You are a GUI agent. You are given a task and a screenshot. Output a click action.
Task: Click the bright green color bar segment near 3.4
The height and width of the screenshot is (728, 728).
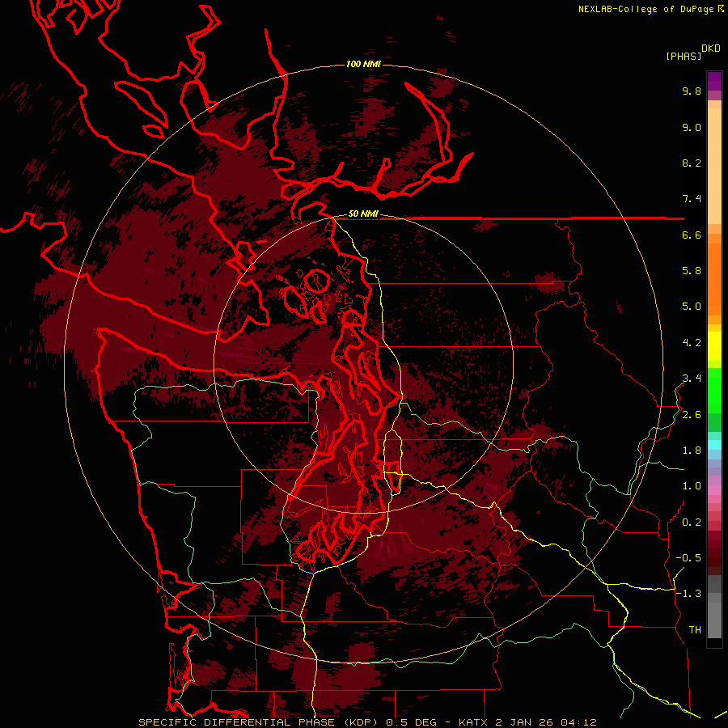(714, 390)
